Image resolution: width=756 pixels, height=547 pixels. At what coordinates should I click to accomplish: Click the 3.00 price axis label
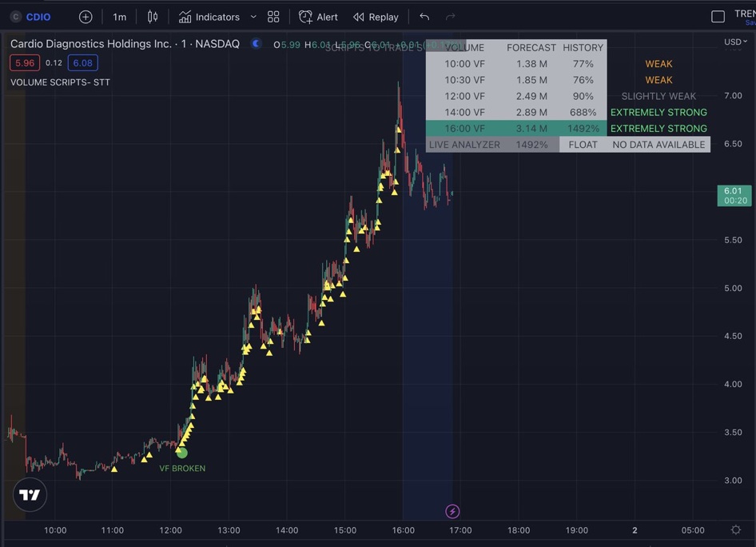733,481
